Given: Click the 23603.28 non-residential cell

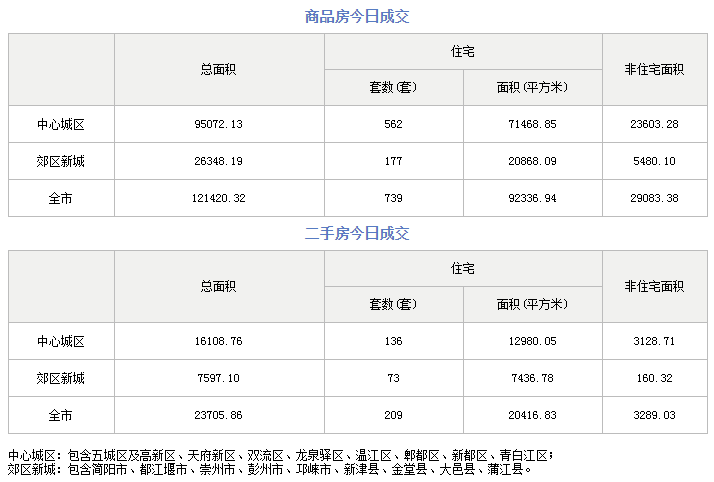Looking at the screenshot, I should click(x=654, y=124).
